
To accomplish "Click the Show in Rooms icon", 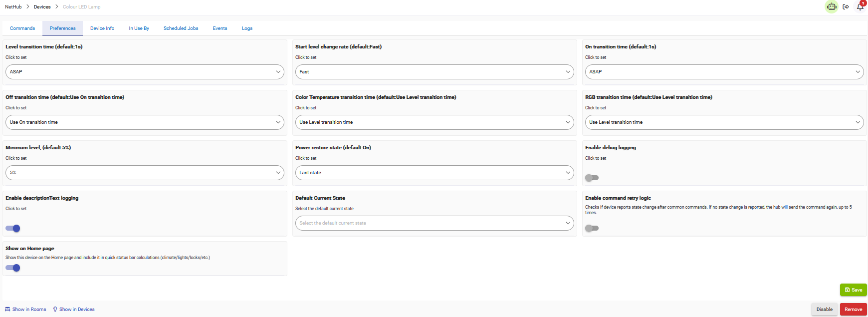I will pyautogui.click(x=7, y=310).
